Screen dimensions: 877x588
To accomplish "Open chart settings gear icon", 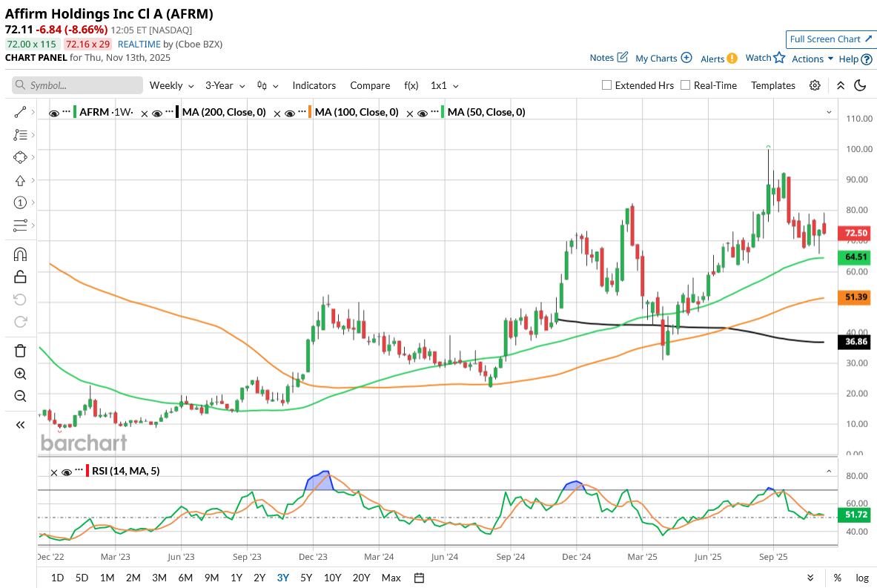I will (815, 85).
